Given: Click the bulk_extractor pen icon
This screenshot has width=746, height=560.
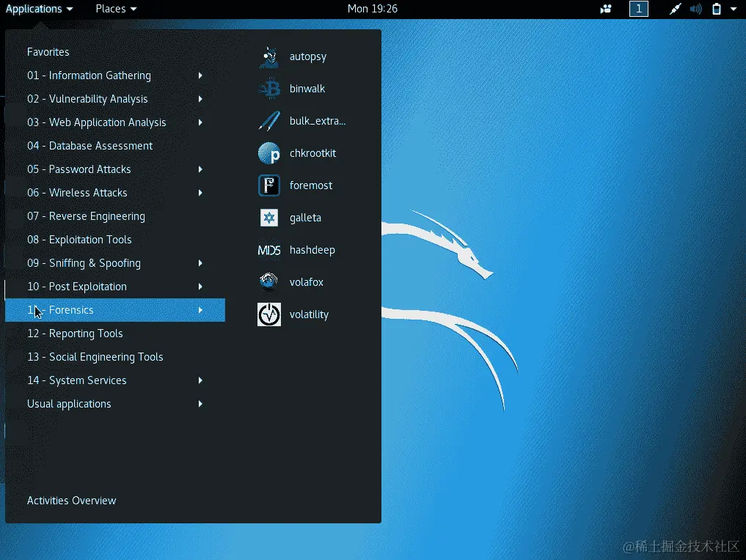Looking at the screenshot, I should [x=268, y=121].
